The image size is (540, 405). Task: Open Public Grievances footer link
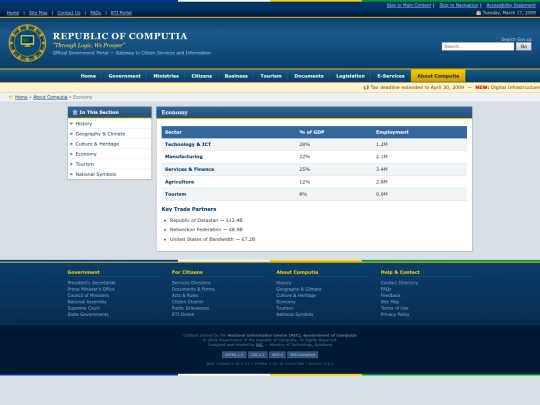click(x=190, y=308)
